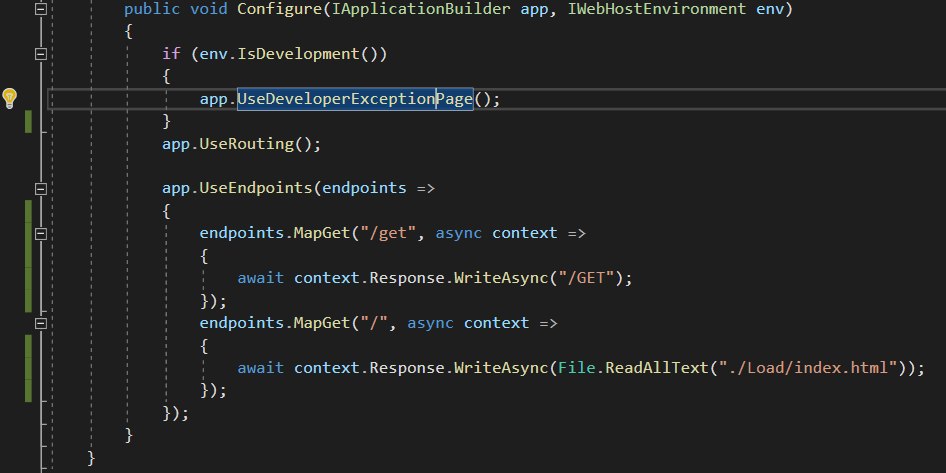This screenshot has width=946, height=473.
Task: Click the File.ReadAllText call
Action: point(633,368)
